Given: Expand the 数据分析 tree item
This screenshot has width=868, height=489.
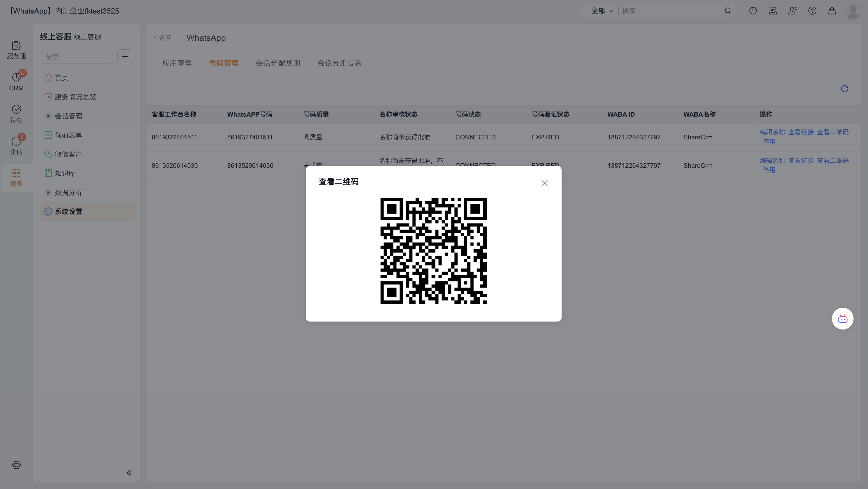Looking at the screenshot, I should coord(48,192).
